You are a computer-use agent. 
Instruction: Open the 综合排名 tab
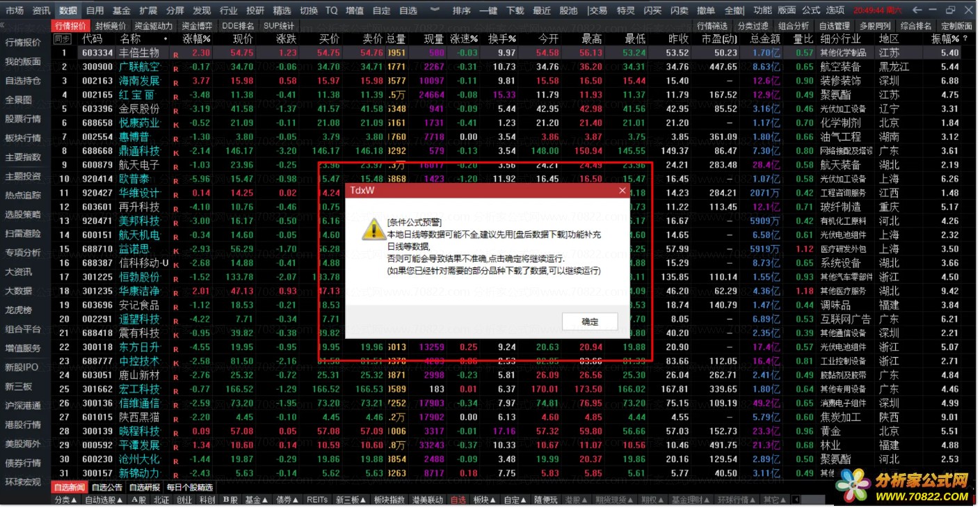click(x=916, y=26)
